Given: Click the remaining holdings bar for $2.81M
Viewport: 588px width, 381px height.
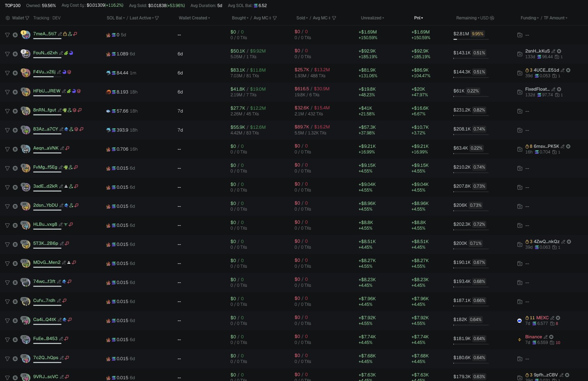Looking at the screenshot, I should pyautogui.click(x=471, y=39).
